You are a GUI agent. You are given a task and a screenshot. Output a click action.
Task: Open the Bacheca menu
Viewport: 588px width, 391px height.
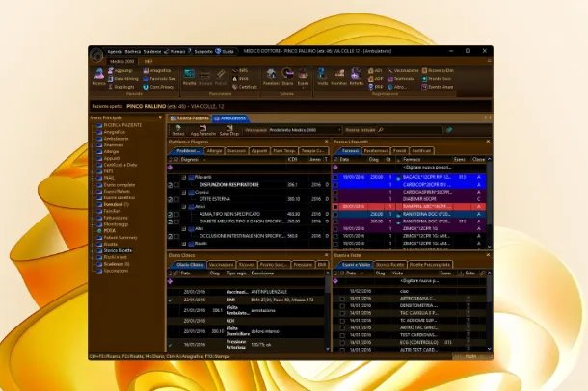(x=133, y=52)
